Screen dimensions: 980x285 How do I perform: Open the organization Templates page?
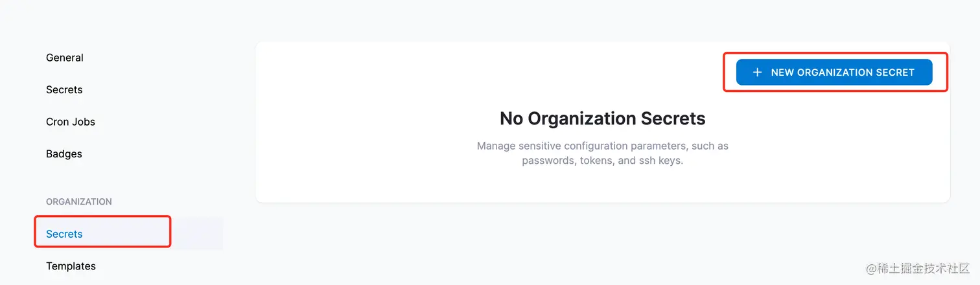click(71, 266)
